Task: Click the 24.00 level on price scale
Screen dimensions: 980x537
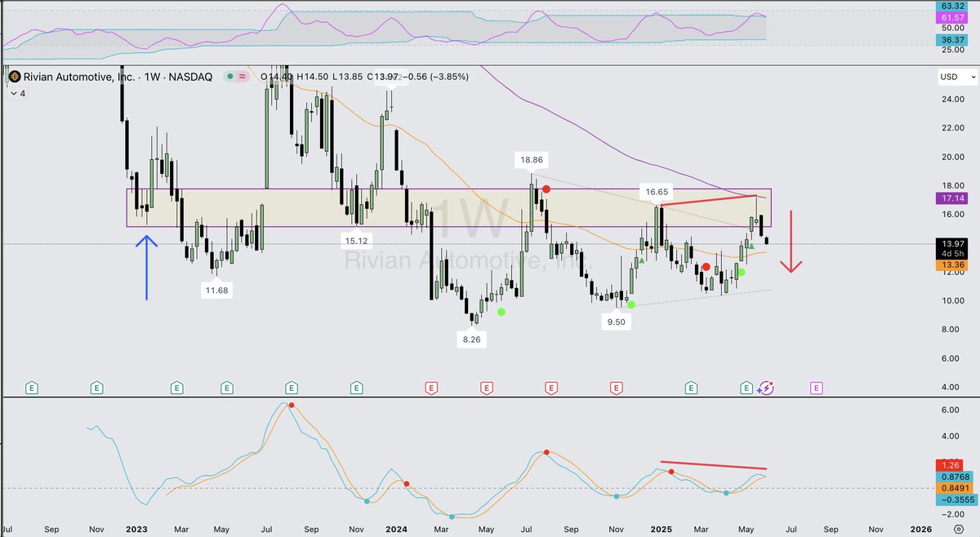Action: (x=954, y=100)
